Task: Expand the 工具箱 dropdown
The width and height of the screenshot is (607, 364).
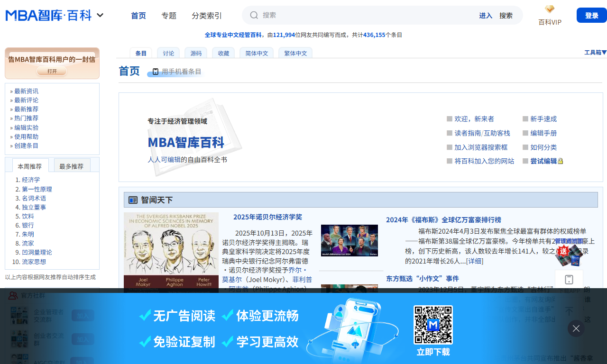Action: click(x=596, y=53)
